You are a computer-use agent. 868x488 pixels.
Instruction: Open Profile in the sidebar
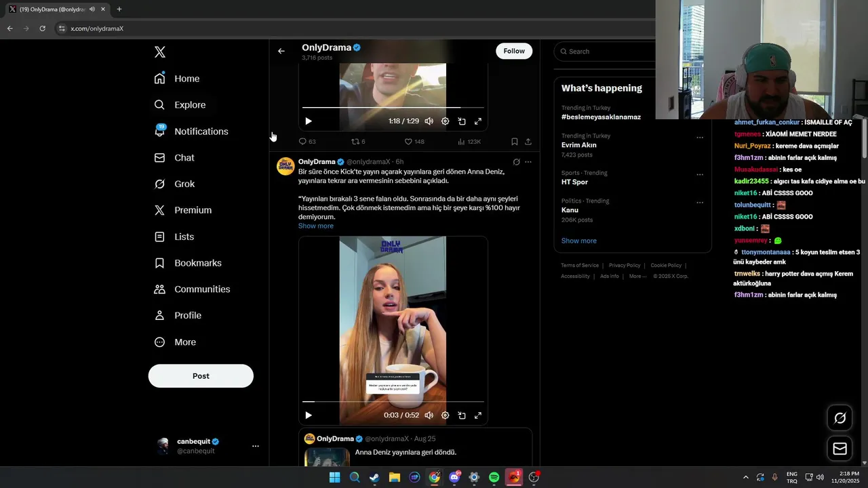click(178, 316)
